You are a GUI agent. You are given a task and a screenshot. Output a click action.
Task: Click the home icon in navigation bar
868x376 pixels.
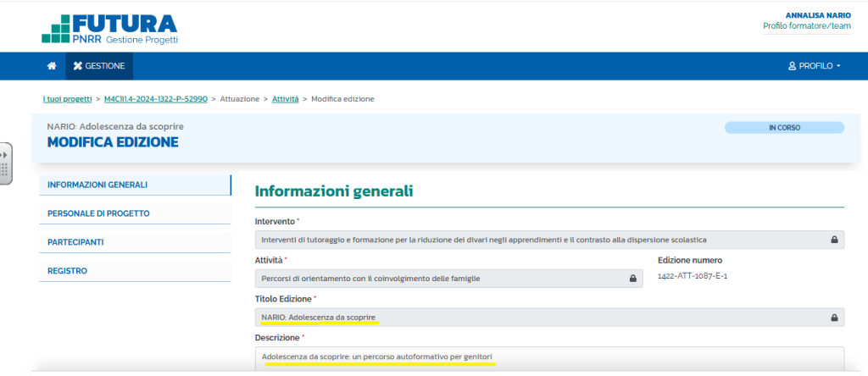[52, 66]
